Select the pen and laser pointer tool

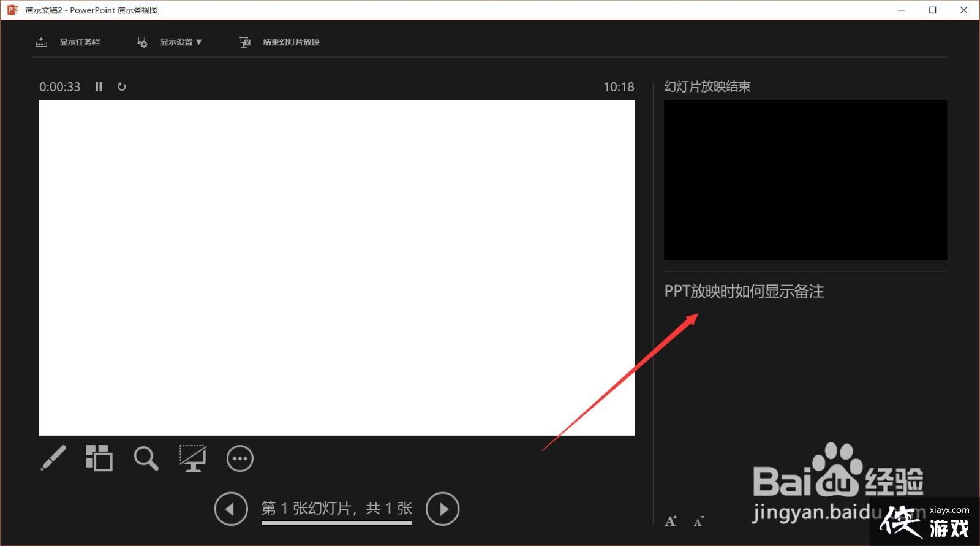[53, 458]
